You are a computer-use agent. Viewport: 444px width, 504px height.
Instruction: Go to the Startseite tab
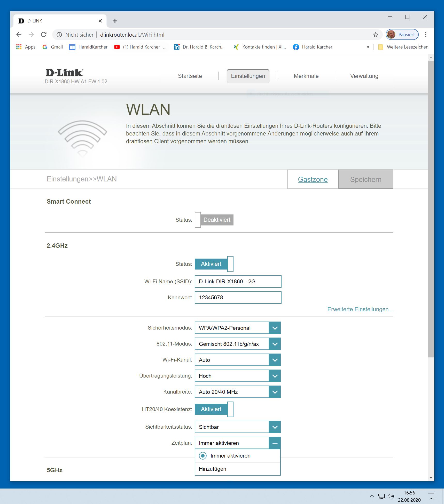[190, 76]
